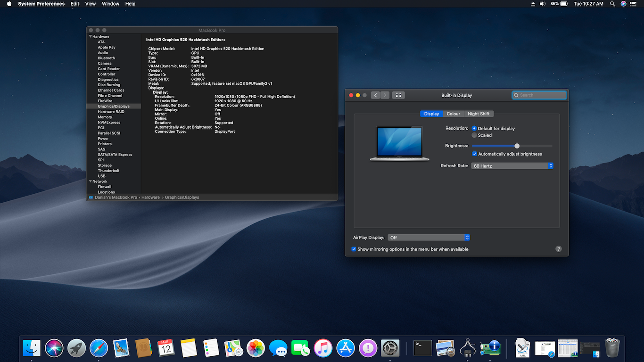
Task: Select Bluetooth in the hardware list
Action: [x=106, y=58]
